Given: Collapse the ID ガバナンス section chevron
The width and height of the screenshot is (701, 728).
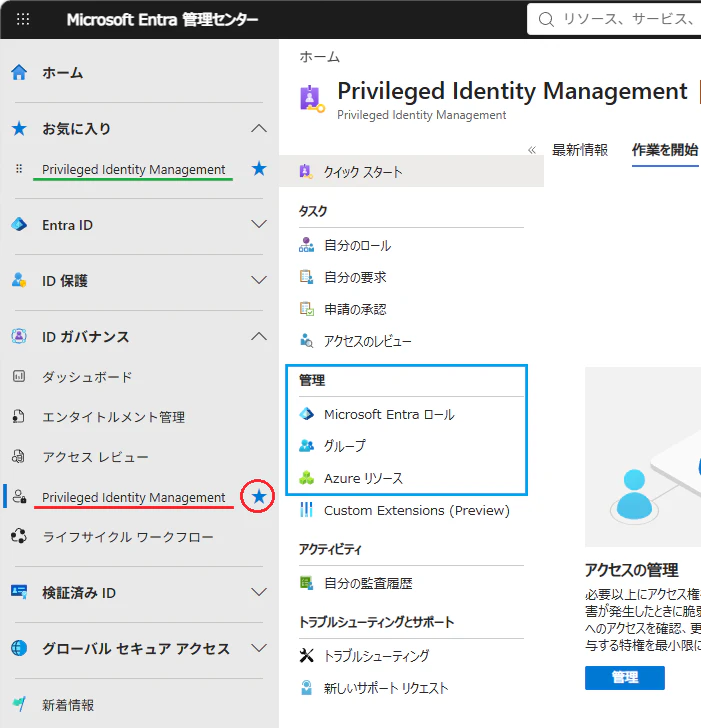Looking at the screenshot, I should (259, 336).
